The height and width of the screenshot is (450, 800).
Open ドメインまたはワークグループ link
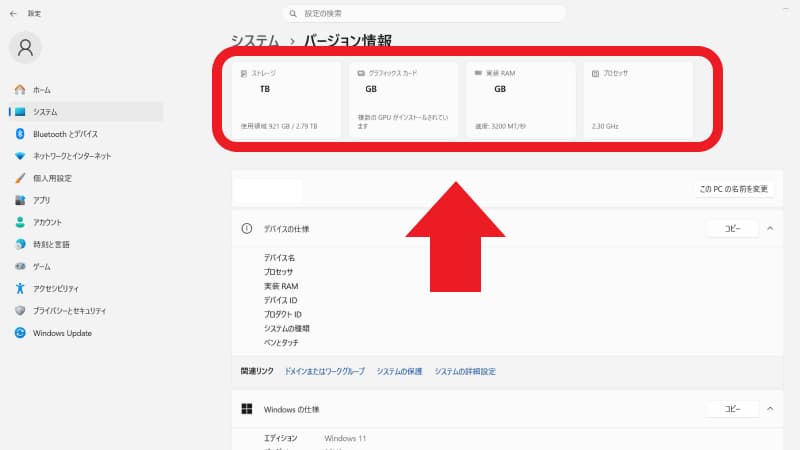point(324,371)
